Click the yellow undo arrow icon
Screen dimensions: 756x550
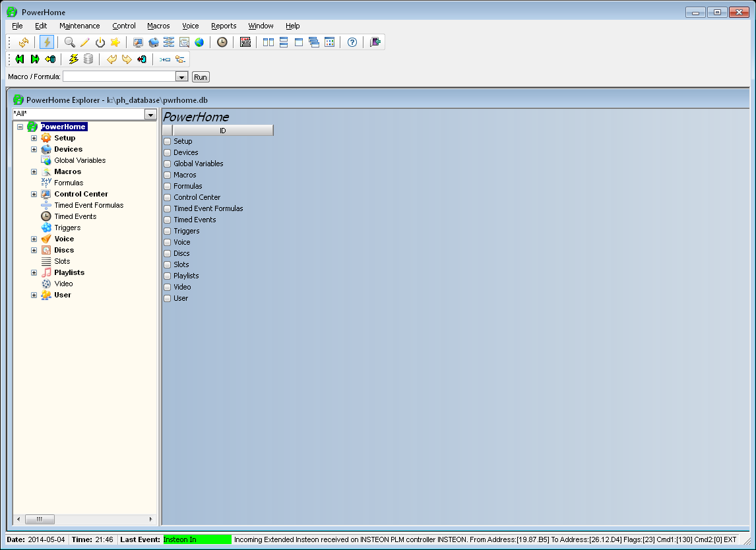tap(112, 59)
